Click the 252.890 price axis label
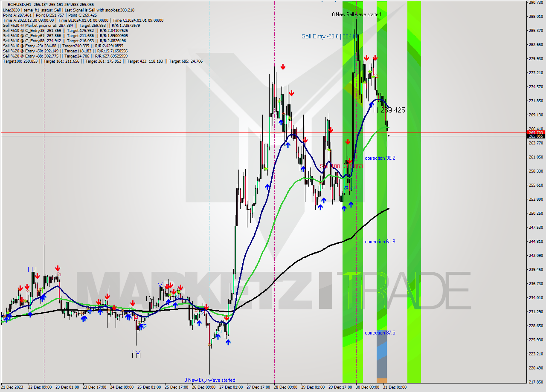546x392 pixels. click(536, 199)
